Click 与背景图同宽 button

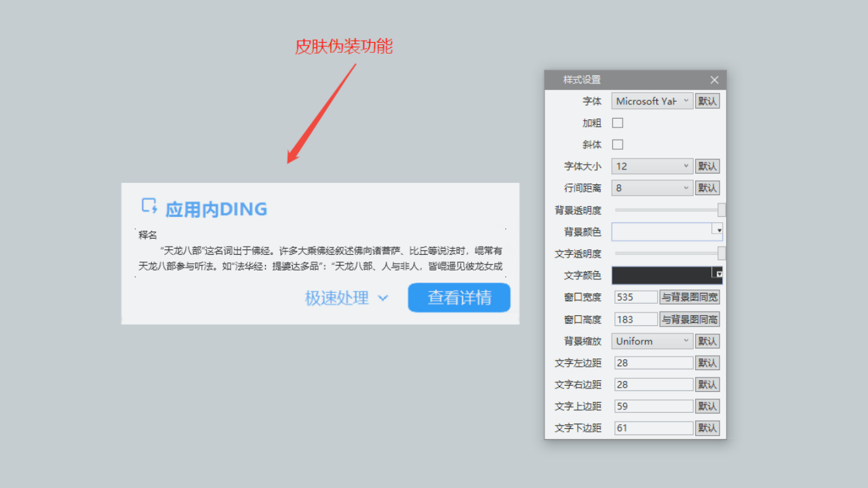[x=690, y=297]
